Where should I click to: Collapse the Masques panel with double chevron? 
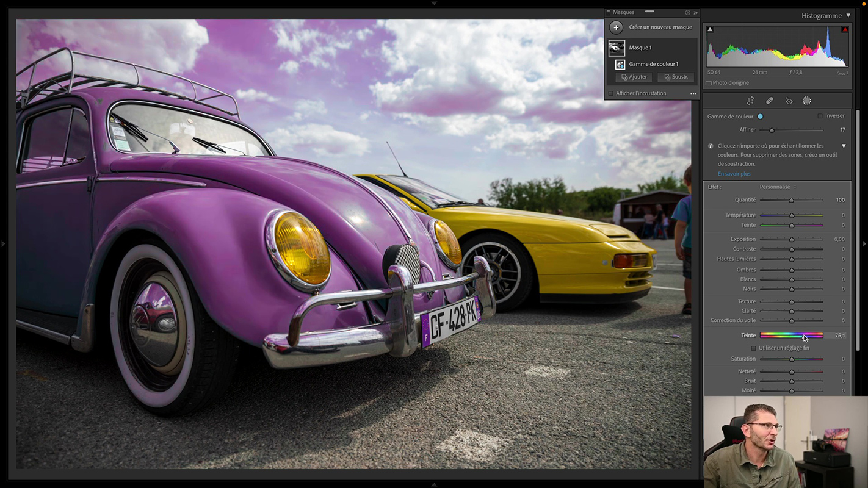pyautogui.click(x=695, y=12)
